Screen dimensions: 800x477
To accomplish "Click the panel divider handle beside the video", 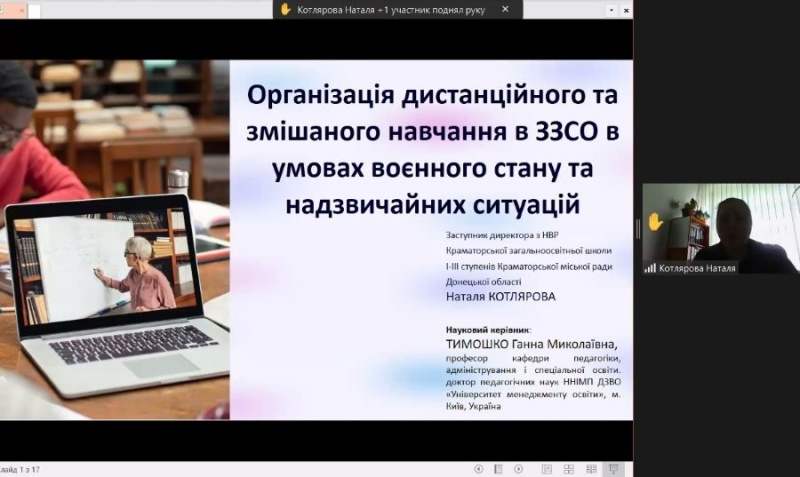I will (x=637, y=229).
